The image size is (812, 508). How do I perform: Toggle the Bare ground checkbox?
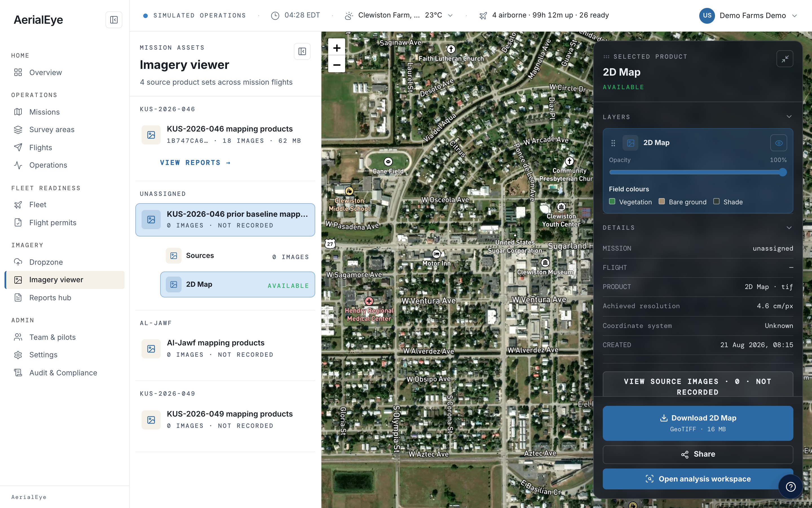(x=662, y=202)
